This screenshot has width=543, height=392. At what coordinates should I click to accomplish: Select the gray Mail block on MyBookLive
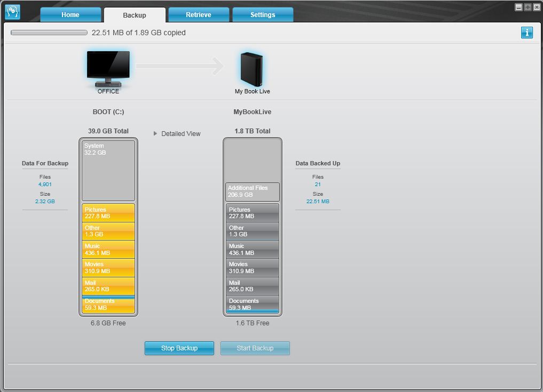tap(253, 286)
